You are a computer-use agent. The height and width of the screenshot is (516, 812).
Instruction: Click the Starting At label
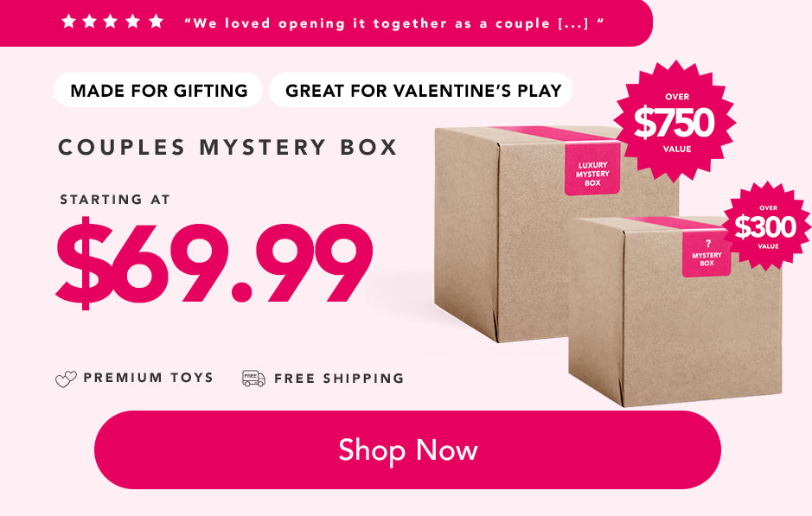[115, 200]
